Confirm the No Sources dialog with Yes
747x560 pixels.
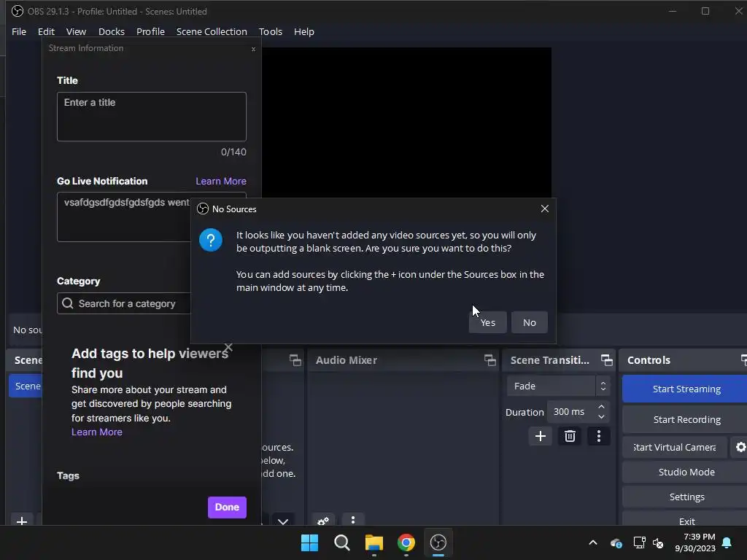click(487, 322)
